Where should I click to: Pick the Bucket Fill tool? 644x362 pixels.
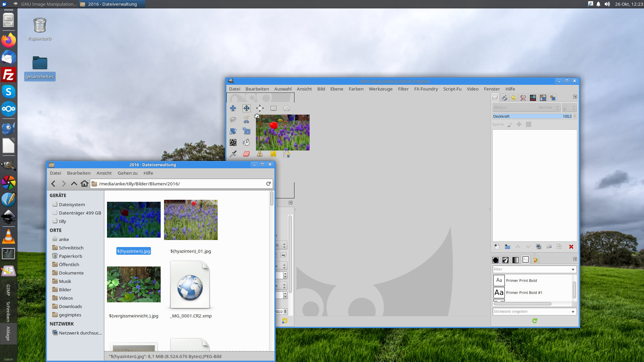click(x=246, y=142)
